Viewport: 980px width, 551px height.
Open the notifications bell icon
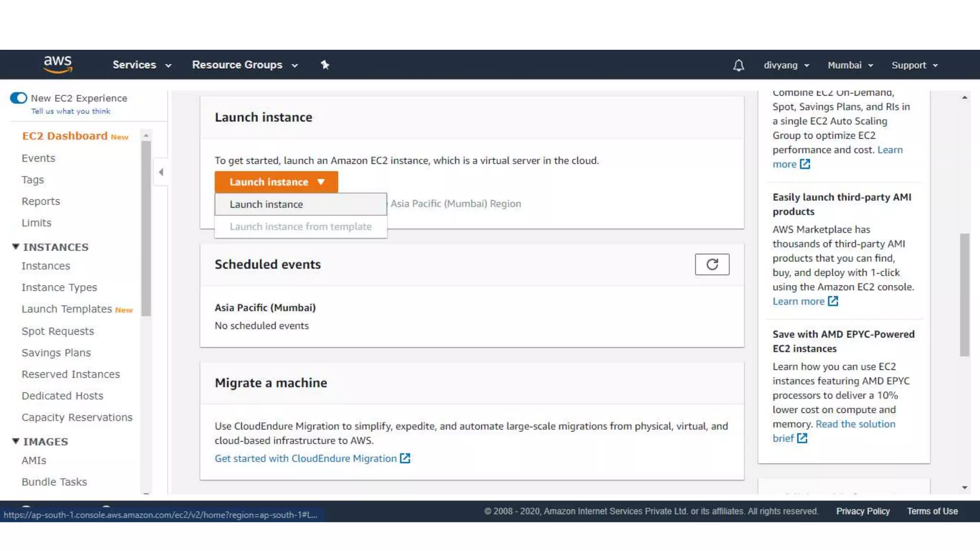tap(738, 65)
